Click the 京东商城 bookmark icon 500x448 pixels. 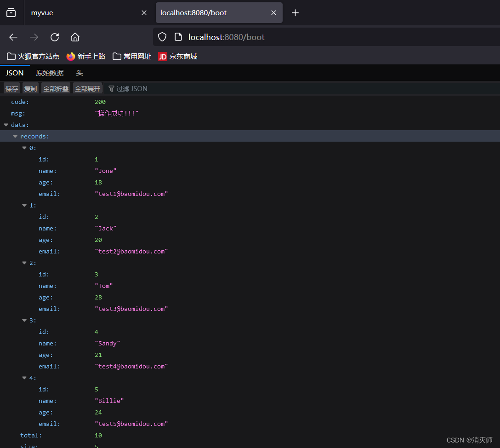pyautogui.click(x=162, y=57)
